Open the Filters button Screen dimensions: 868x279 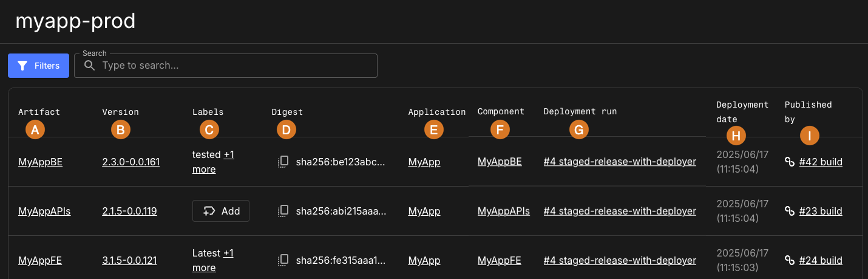point(38,66)
